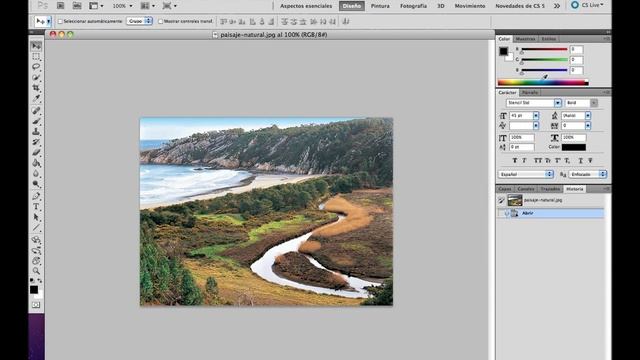640x360 pixels.
Task: Expand more workspaces chevron
Action: [557, 6]
